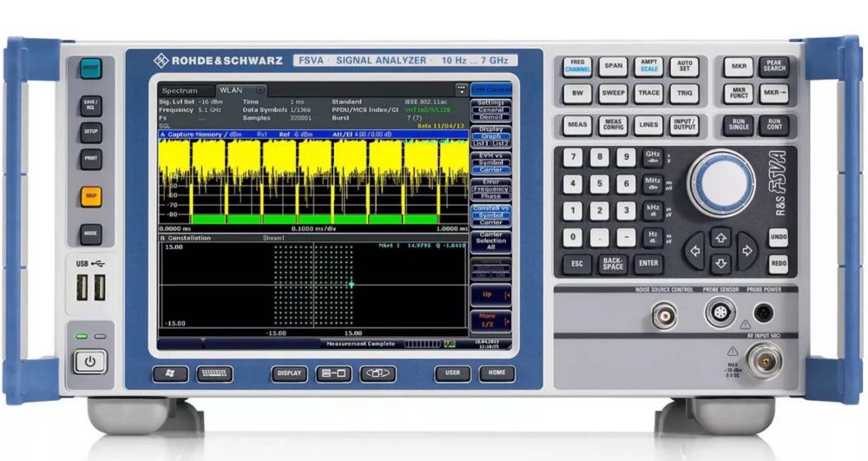
Task: Select Error Frequency softkey option
Action: (x=491, y=188)
